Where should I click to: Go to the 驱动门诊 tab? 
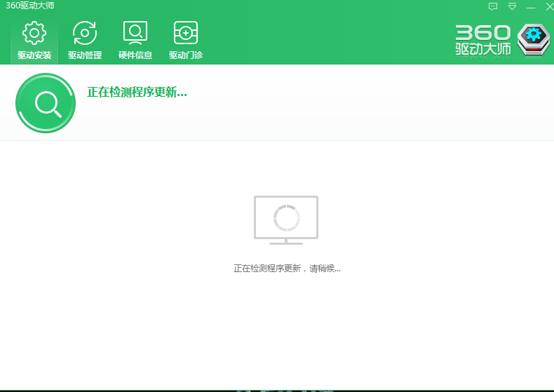click(x=186, y=40)
